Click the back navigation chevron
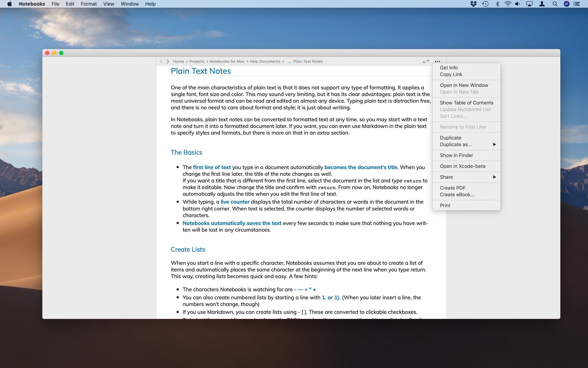 point(161,61)
